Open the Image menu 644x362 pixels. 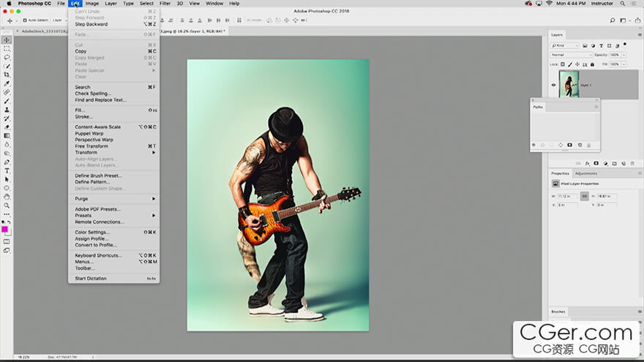click(x=92, y=3)
